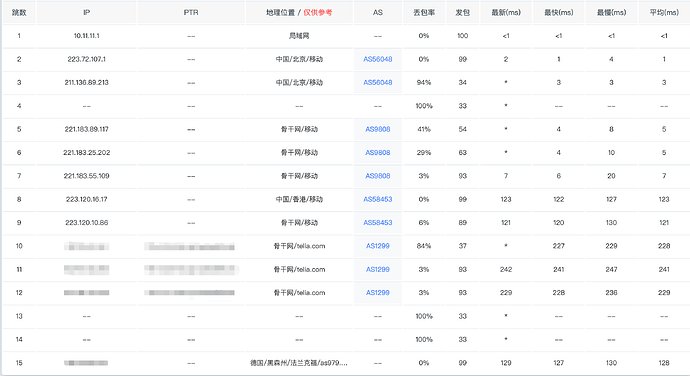
Task: Click sent packets value 100 in hop 1
Action: pyautogui.click(x=462, y=36)
